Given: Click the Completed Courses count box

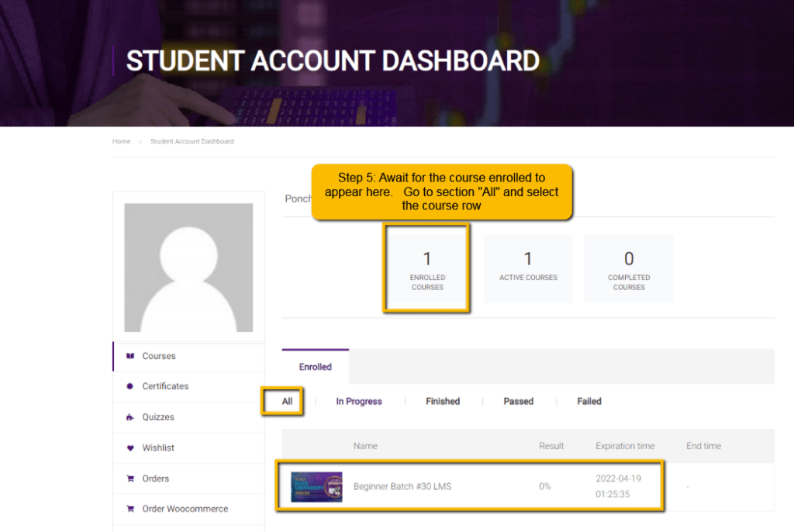Looking at the screenshot, I should pyautogui.click(x=629, y=268).
